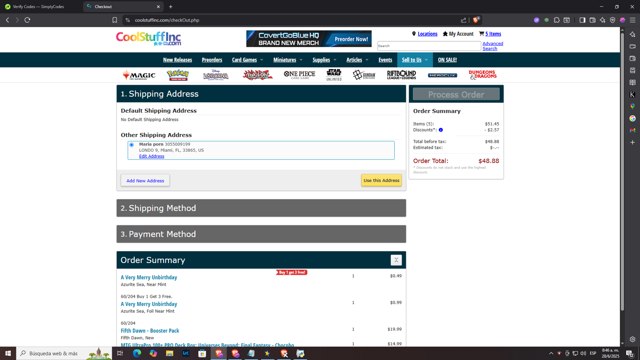Viewport: 640px width, 360px height.
Task: Open the Magic: The Gathering brand logo
Action: pos(139,75)
